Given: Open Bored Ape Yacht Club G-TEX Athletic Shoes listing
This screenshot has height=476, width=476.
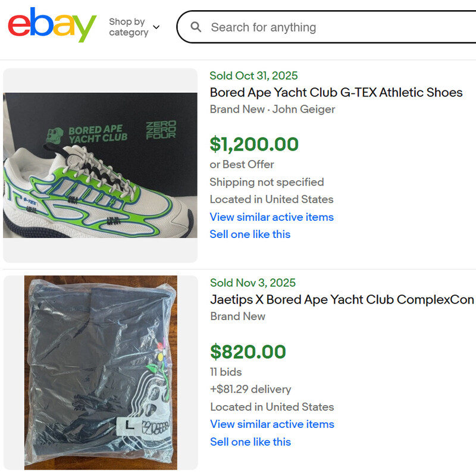Looking at the screenshot, I should pos(336,92).
